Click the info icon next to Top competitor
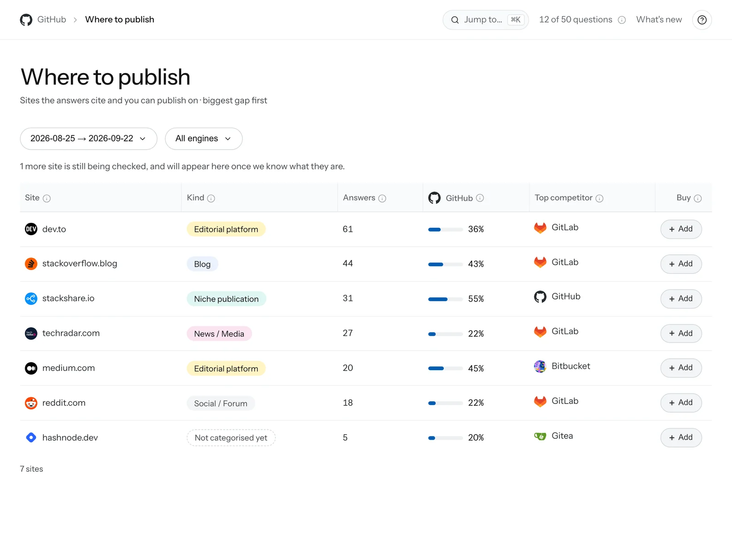Image resolution: width=732 pixels, height=560 pixels. coord(599,198)
